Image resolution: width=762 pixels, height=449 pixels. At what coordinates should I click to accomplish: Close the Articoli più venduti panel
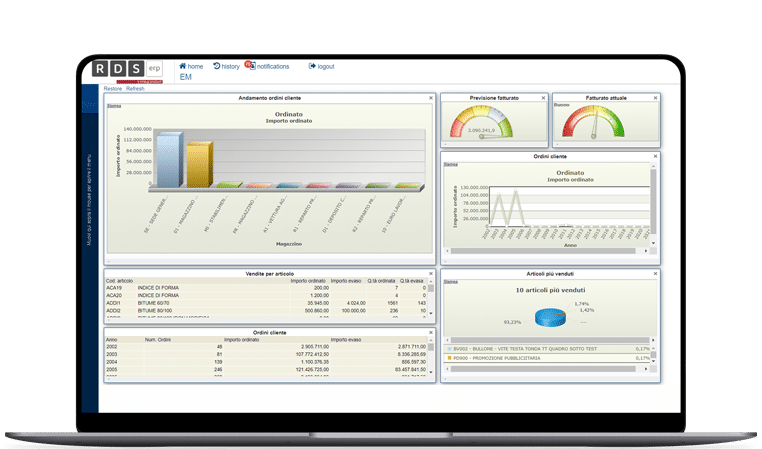(654, 273)
